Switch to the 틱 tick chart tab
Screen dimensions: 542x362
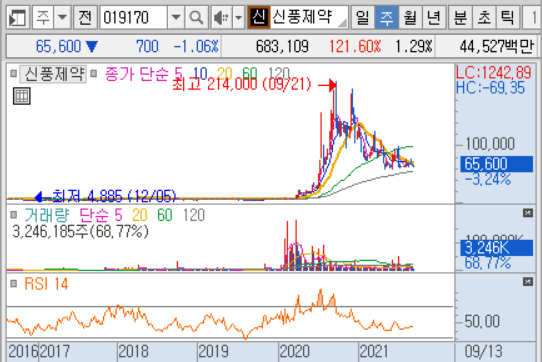tap(507, 17)
